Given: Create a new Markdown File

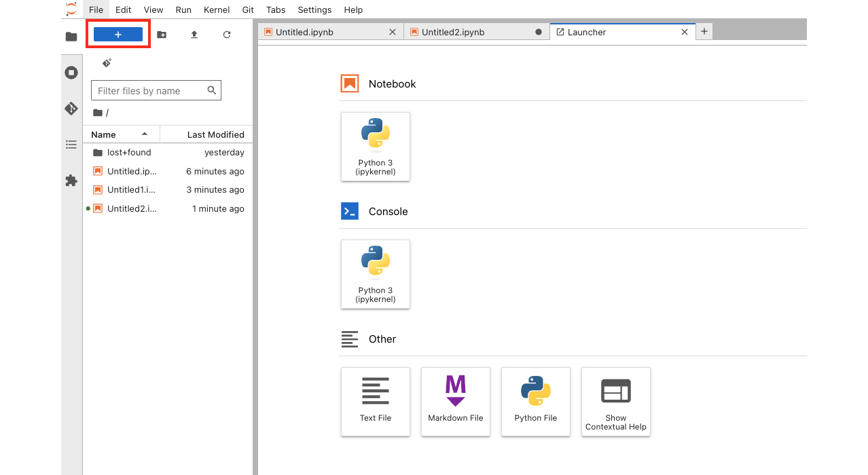Looking at the screenshot, I should pos(456,402).
